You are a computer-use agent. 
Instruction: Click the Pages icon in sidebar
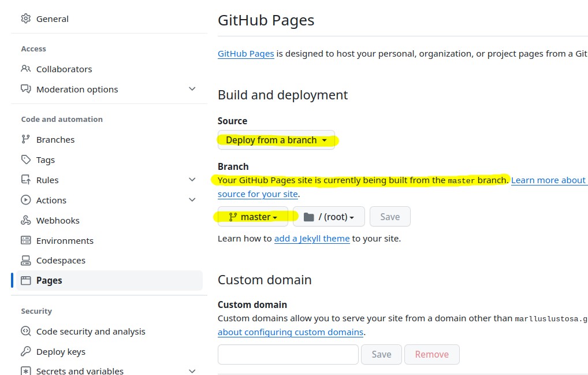(25, 280)
